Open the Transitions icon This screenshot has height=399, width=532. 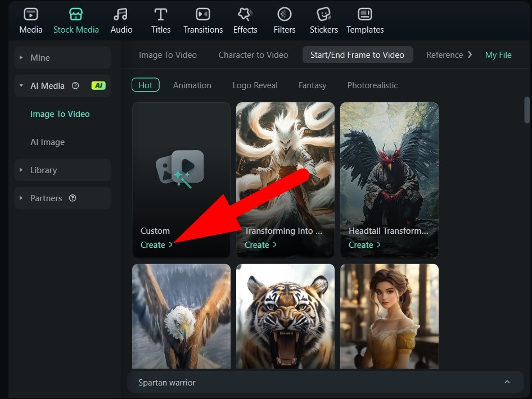tap(203, 14)
